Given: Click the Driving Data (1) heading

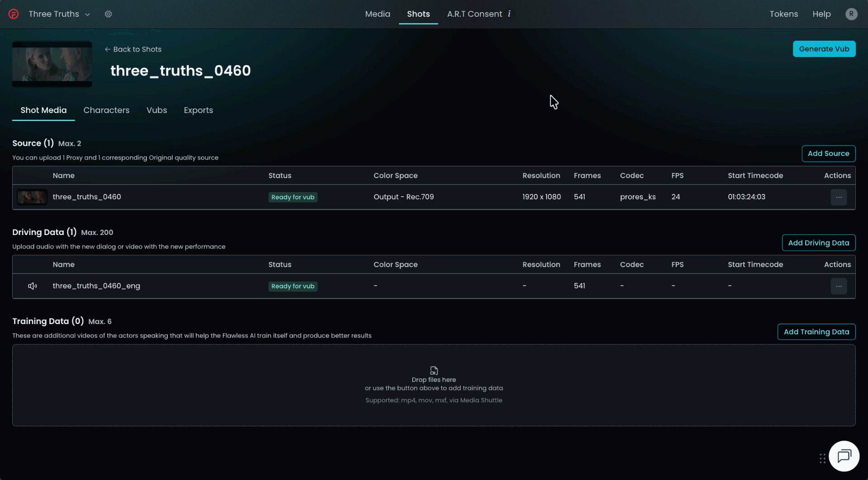Looking at the screenshot, I should pyautogui.click(x=44, y=232).
